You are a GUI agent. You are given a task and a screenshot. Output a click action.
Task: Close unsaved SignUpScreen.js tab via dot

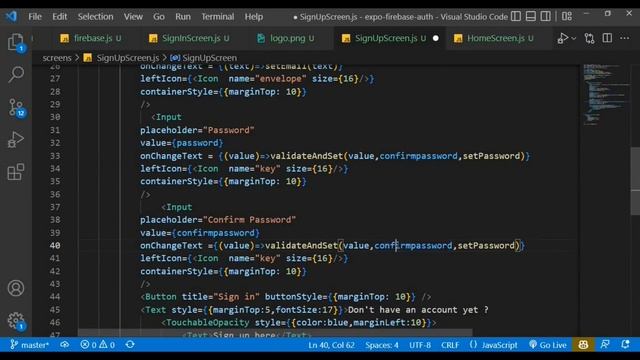(x=436, y=38)
